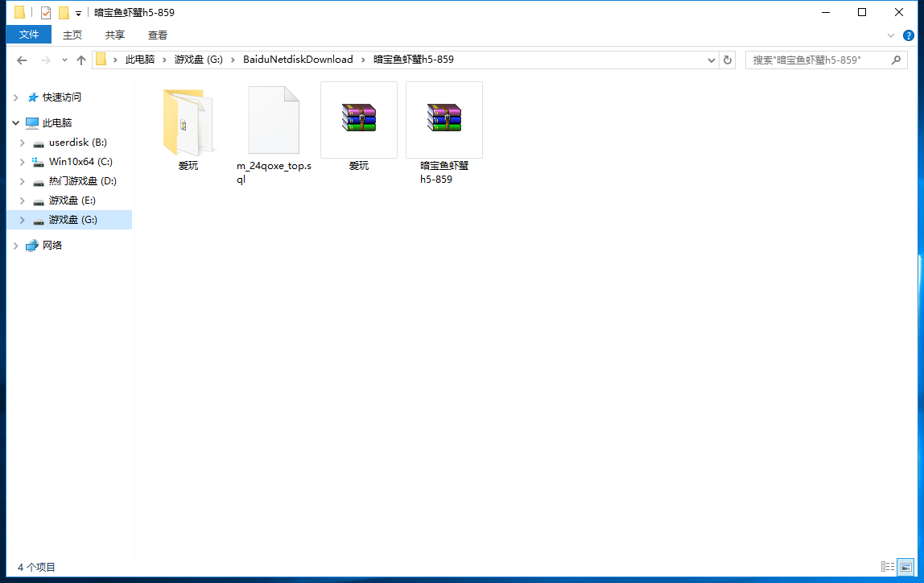
Task: Select Win10x64 (C:) drive in sidebar
Action: pyautogui.click(x=80, y=162)
